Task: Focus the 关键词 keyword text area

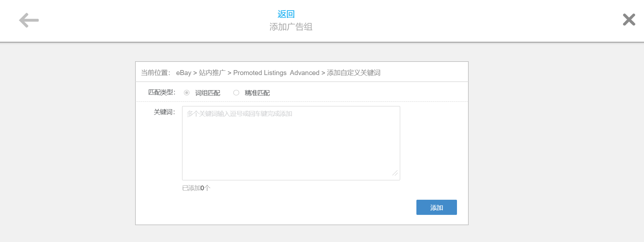Action: pyautogui.click(x=291, y=143)
